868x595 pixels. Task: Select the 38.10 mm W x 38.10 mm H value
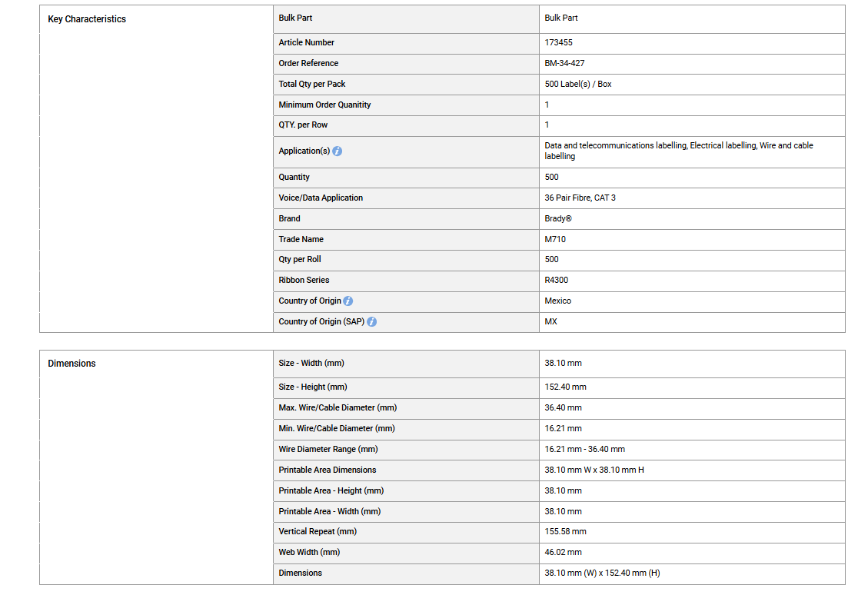pos(594,470)
